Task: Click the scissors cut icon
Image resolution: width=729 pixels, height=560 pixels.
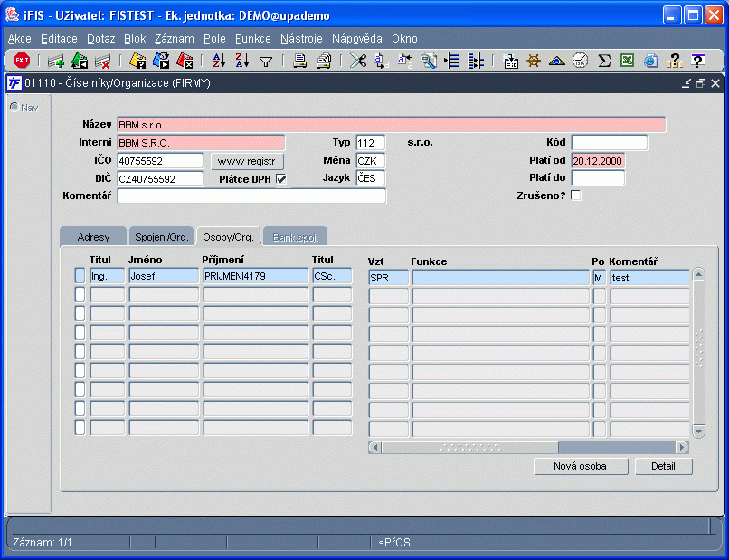Action: click(358, 61)
